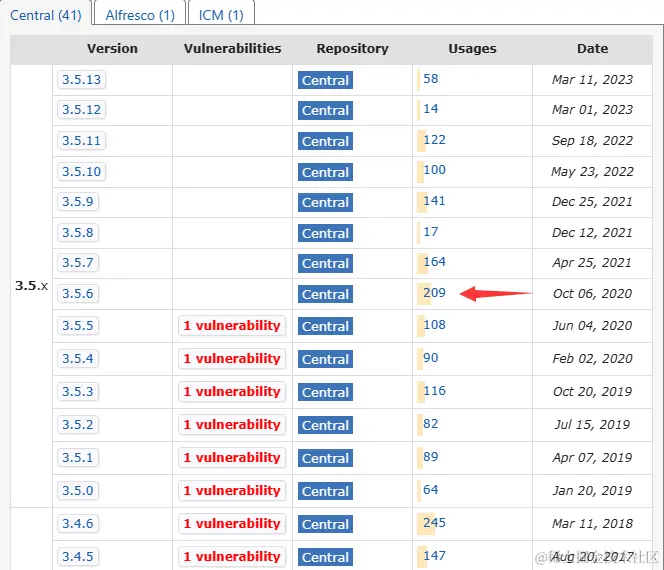Click the Central badge in the 3.4.6 row

[x=325, y=525]
